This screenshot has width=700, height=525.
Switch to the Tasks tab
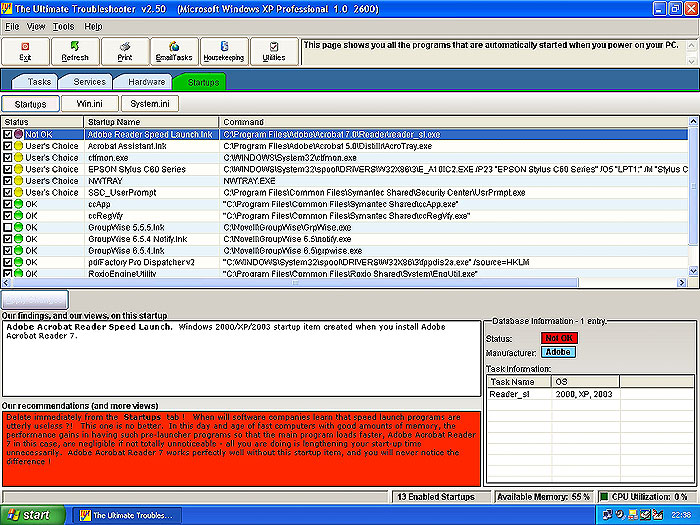coord(38,82)
